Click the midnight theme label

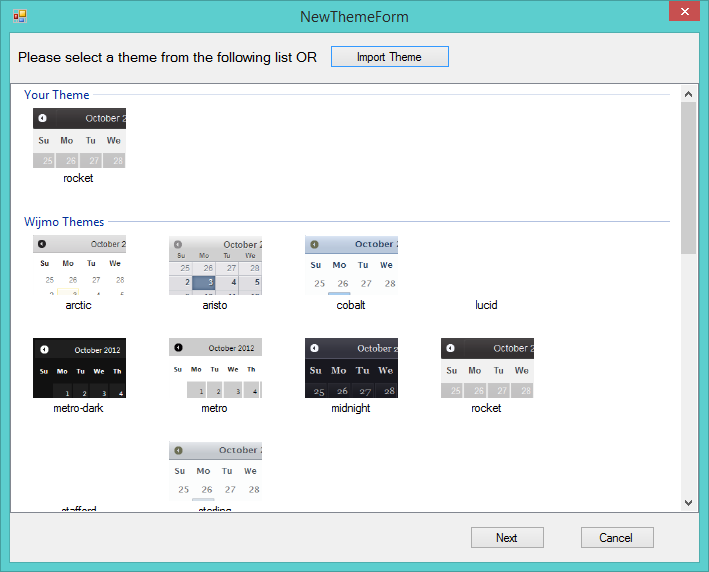[x=350, y=408]
